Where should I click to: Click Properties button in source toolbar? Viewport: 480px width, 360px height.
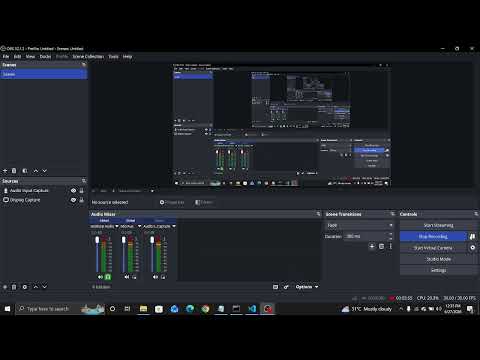click(x=172, y=202)
